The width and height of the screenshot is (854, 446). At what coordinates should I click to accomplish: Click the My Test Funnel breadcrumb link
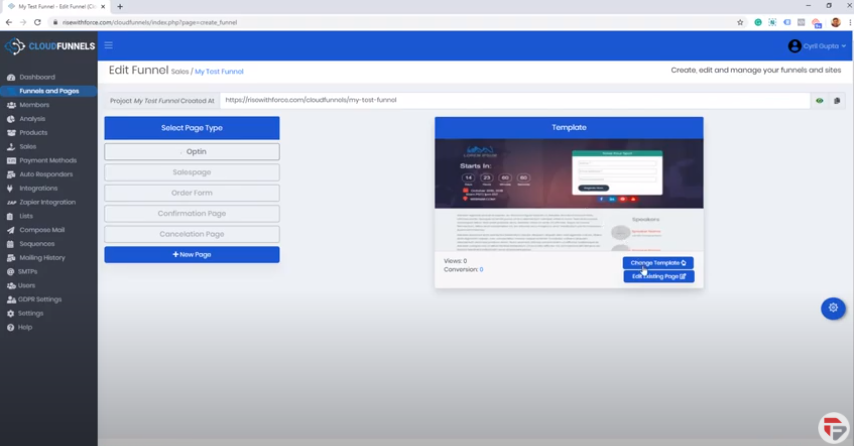pos(219,72)
